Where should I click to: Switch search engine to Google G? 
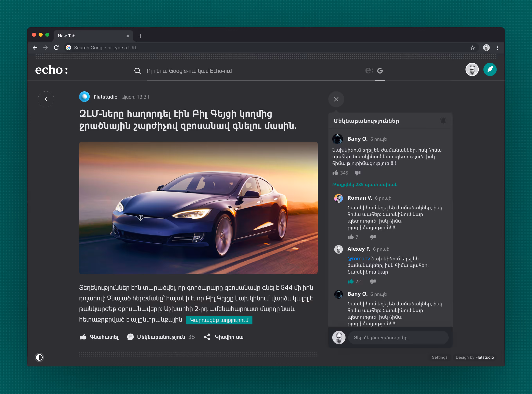380,71
